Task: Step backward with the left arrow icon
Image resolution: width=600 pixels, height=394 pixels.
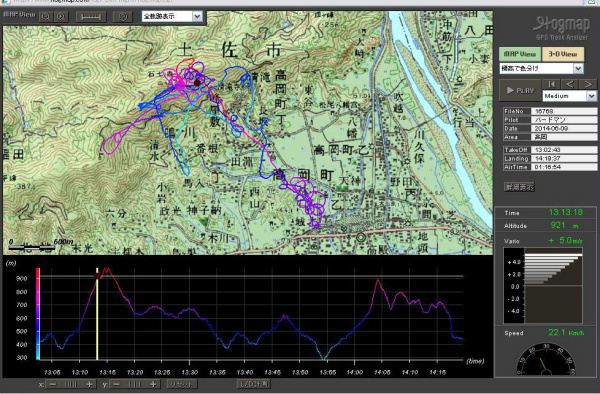Action: (x=570, y=84)
